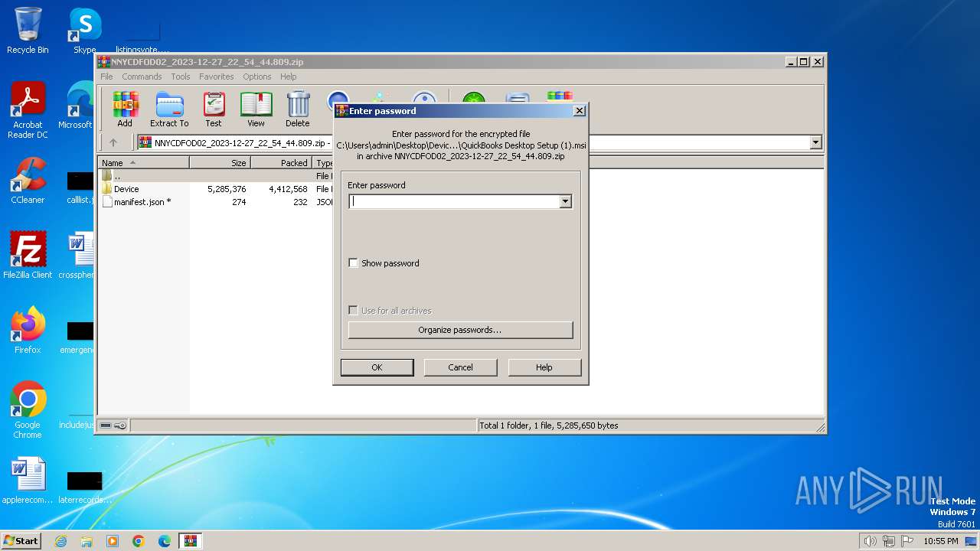Open the Firefox desktop icon
This screenshot has width=980, height=551.
pyautogui.click(x=28, y=330)
